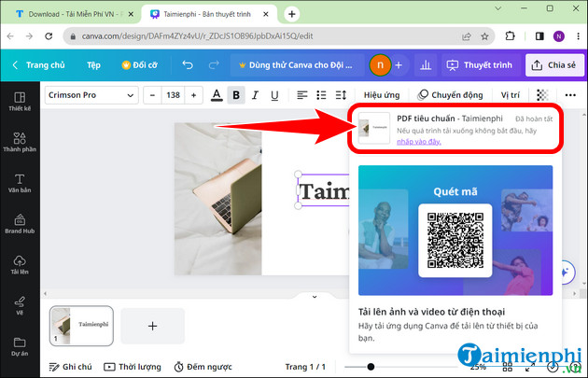Open the Brand Hub panel
588x378 pixels.
coord(20,224)
